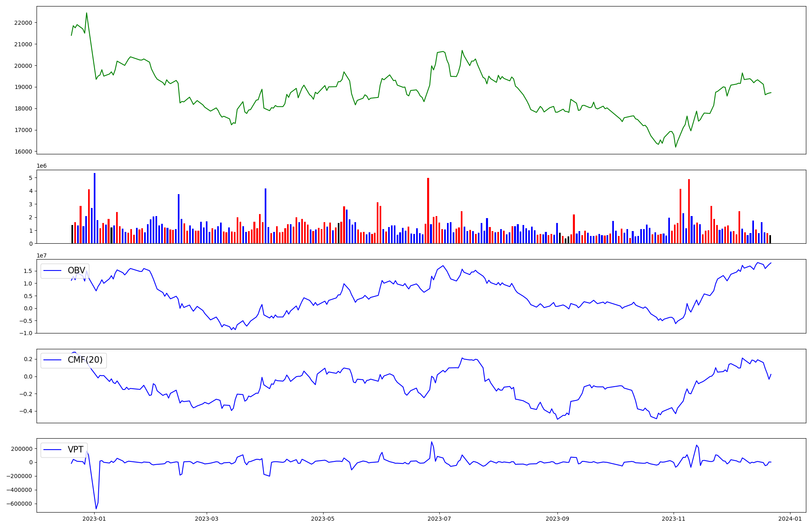Click the −600000 VPT axis tick label
This screenshot has height=528, width=812.
(x=19, y=504)
